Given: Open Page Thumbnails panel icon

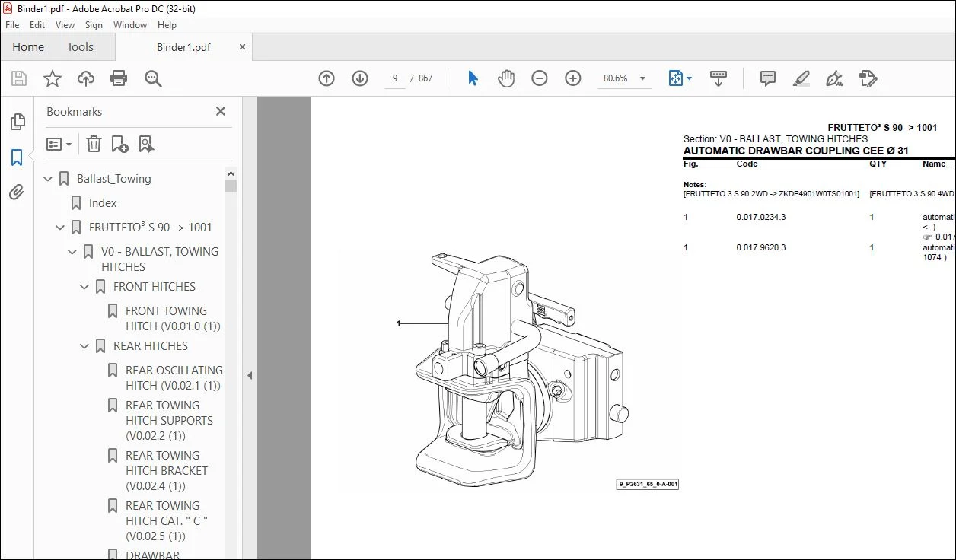Looking at the screenshot, I should [17, 122].
